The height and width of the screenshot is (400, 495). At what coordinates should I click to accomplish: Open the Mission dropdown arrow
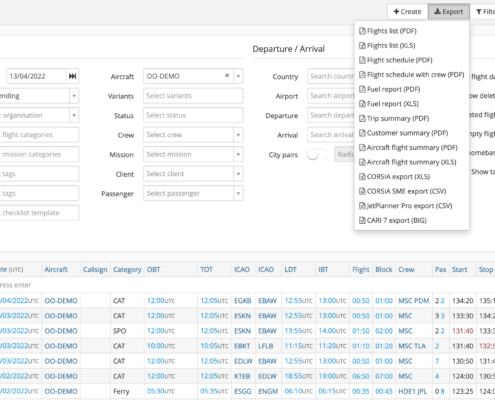[x=238, y=154]
